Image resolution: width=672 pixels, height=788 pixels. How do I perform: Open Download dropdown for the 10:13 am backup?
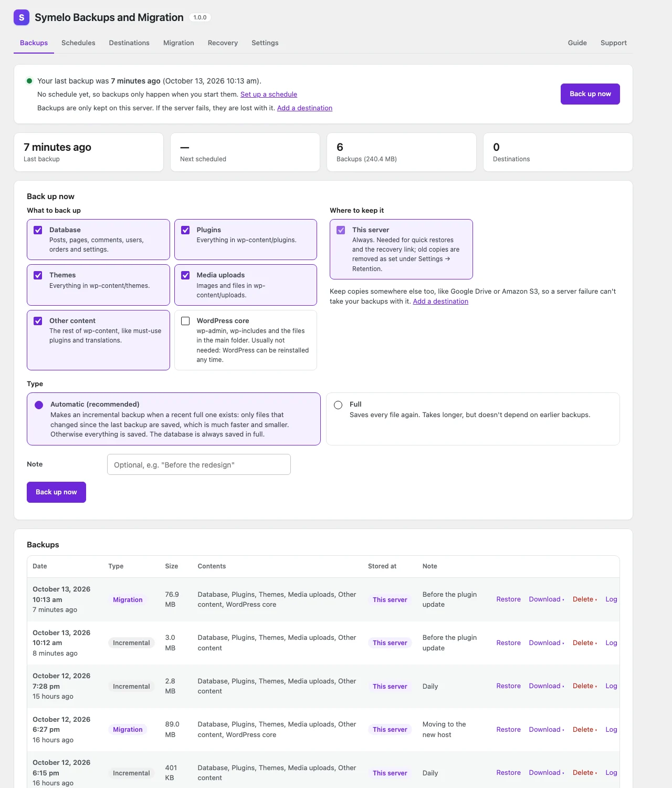pyautogui.click(x=547, y=599)
